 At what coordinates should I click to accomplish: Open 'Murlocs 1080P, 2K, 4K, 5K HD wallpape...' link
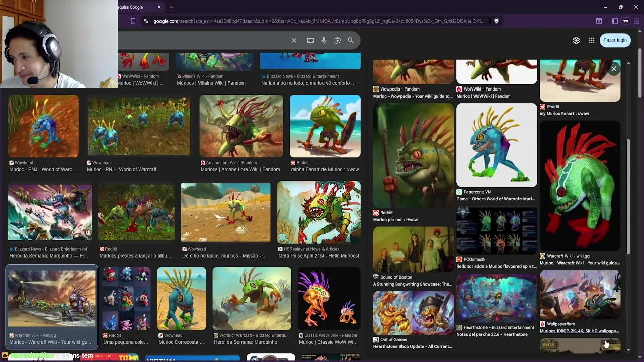580,331
